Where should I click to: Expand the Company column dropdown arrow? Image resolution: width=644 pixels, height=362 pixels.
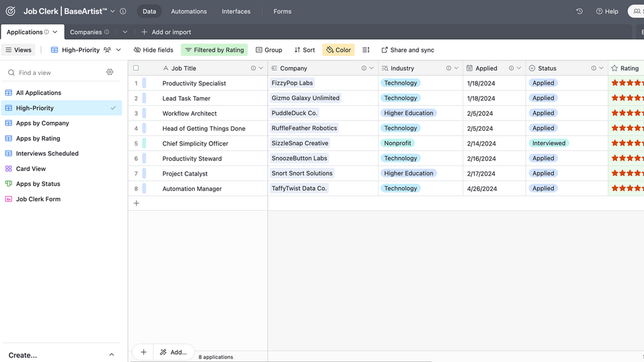click(371, 68)
